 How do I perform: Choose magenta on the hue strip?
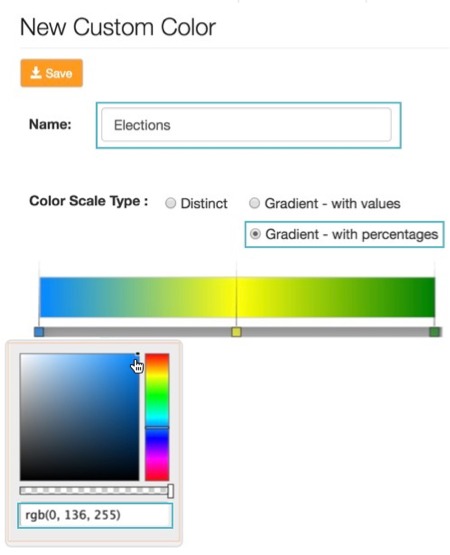click(x=157, y=458)
